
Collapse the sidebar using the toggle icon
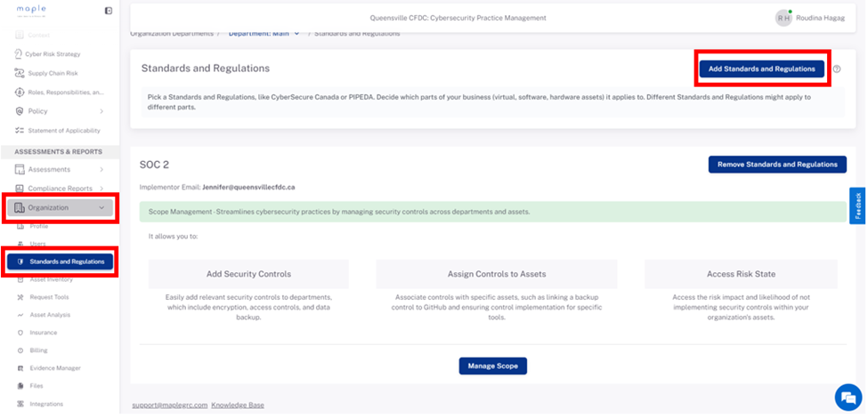[109, 11]
